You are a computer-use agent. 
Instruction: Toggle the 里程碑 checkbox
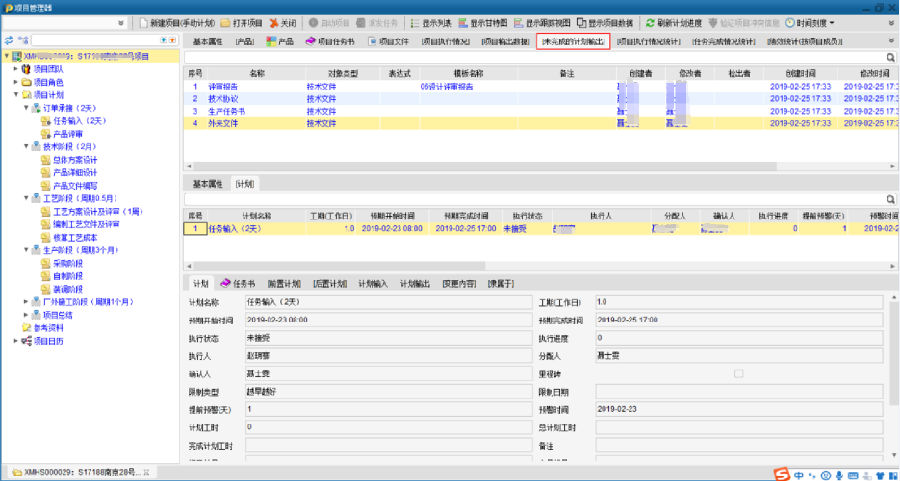[x=739, y=373]
